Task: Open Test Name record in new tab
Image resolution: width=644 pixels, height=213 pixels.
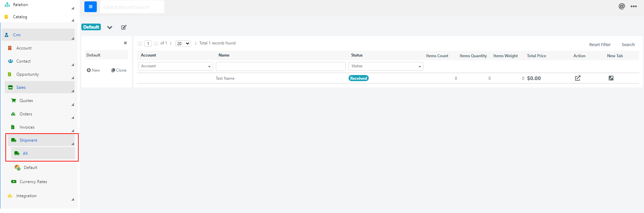Action: [x=611, y=78]
